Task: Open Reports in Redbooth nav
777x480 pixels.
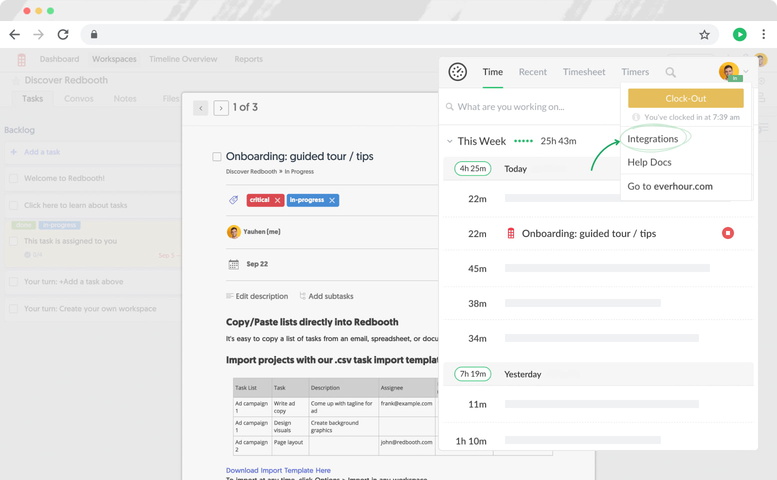Action: tap(248, 59)
